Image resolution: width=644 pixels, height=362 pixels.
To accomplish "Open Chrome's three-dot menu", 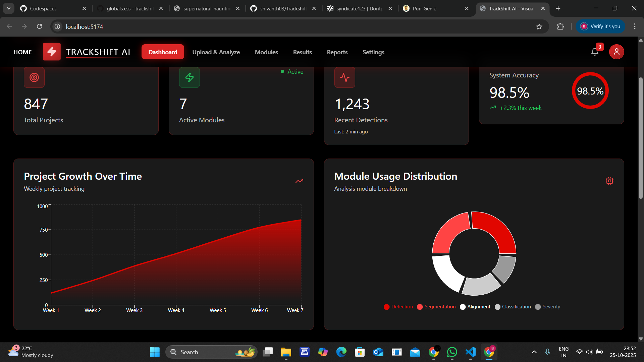I will pos(635,26).
